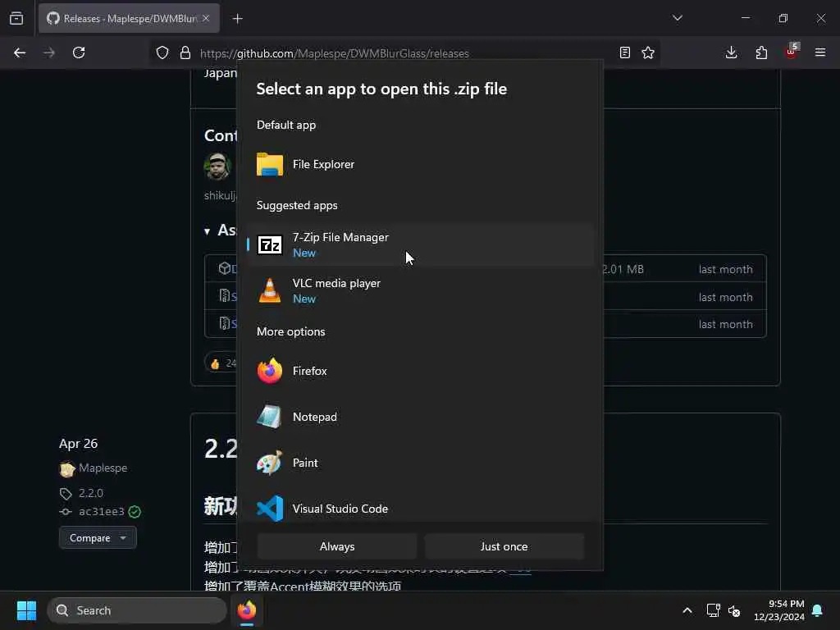
Task: Open the Firefox downloads panel
Action: (731, 52)
